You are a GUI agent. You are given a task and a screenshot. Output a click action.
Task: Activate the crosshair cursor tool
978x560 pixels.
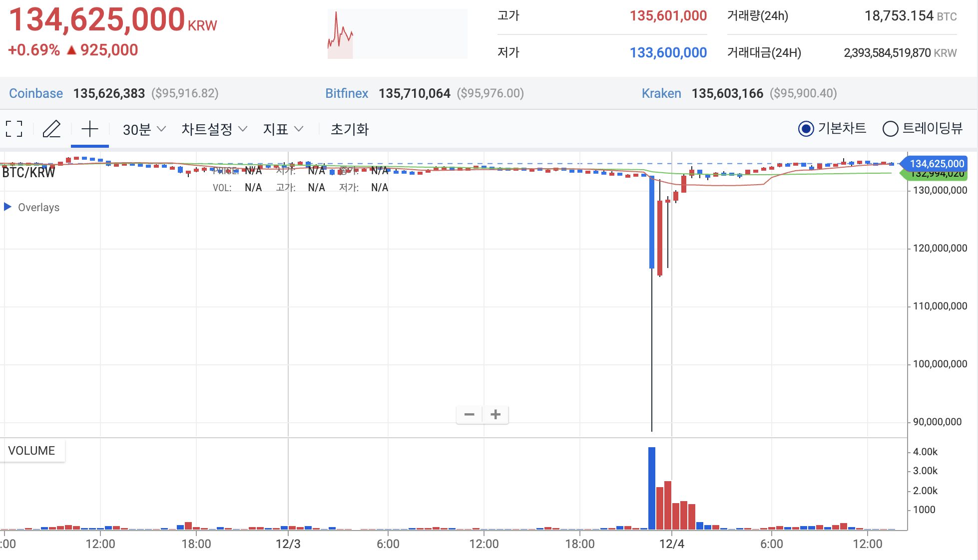point(90,129)
